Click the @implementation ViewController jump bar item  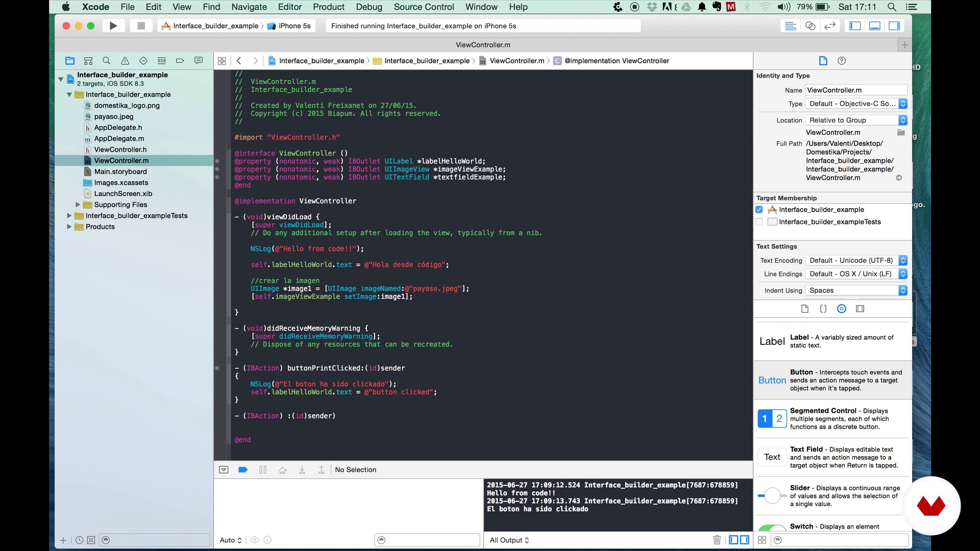(611, 61)
